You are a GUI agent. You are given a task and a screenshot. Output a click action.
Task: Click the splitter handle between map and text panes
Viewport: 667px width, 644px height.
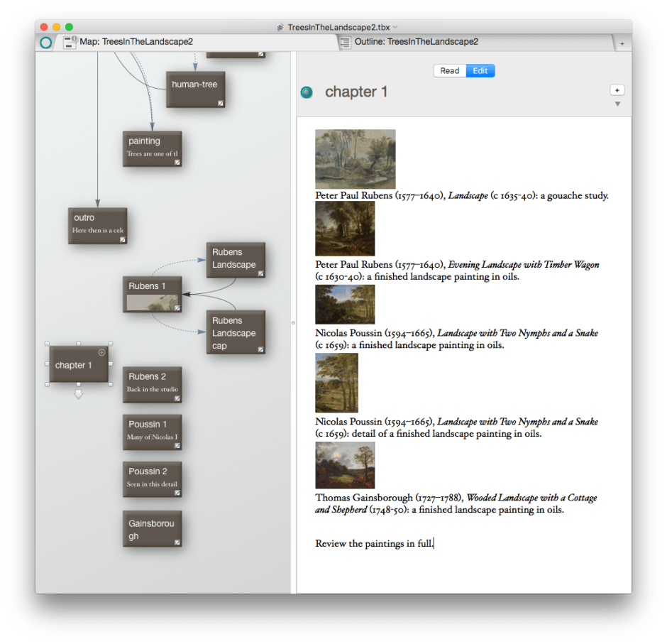[294, 322]
